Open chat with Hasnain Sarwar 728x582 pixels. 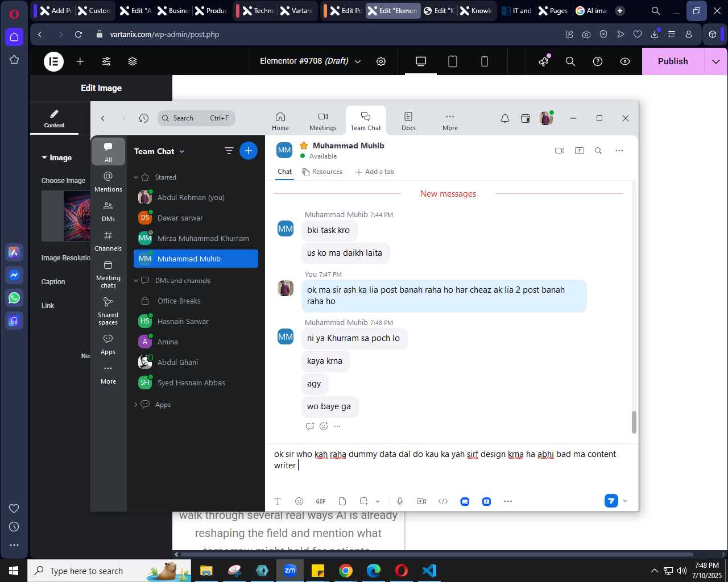pyautogui.click(x=196, y=321)
